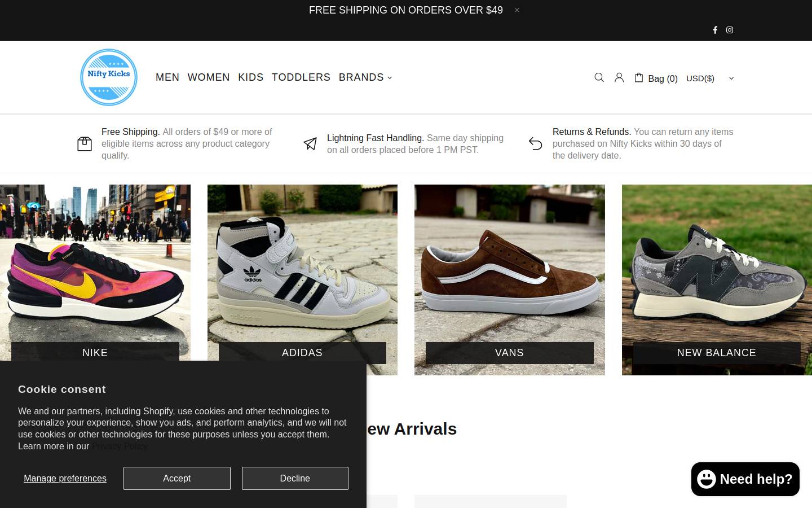Open Manage preferences for cookies

click(65, 478)
